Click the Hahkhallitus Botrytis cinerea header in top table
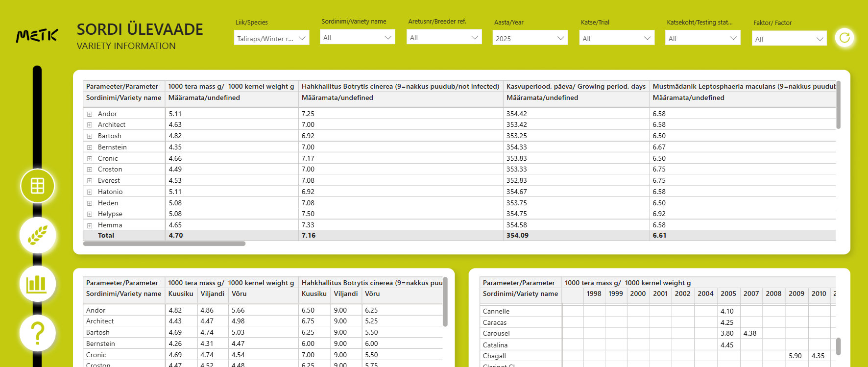Viewport: 868px width, 367px height. pos(400,86)
